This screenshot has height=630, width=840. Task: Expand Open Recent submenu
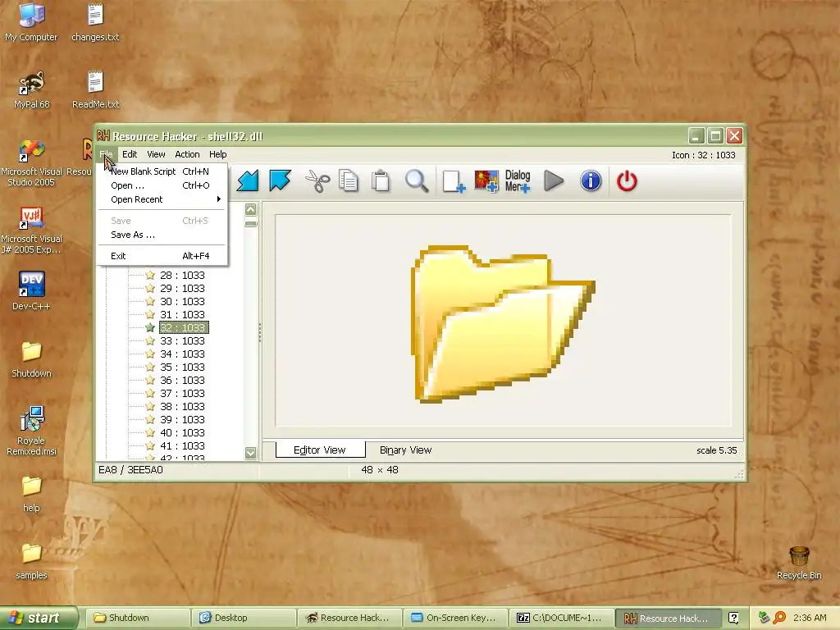click(162, 199)
